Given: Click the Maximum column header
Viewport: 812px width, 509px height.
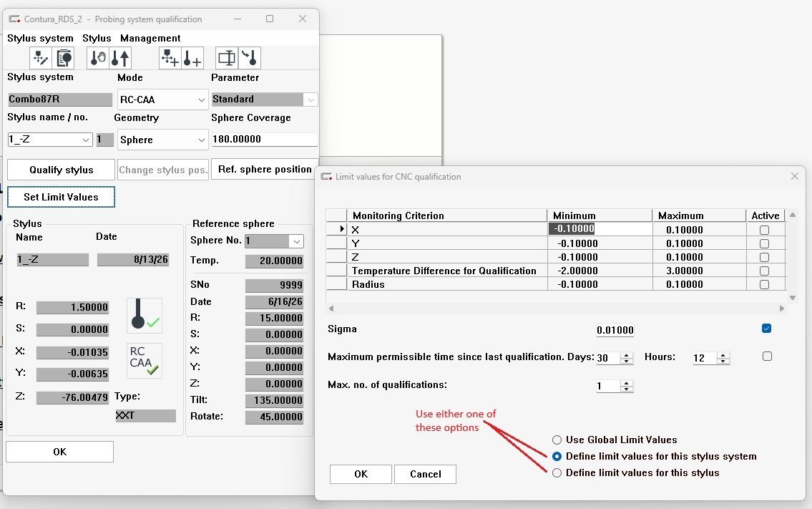Looking at the screenshot, I should (699, 215).
